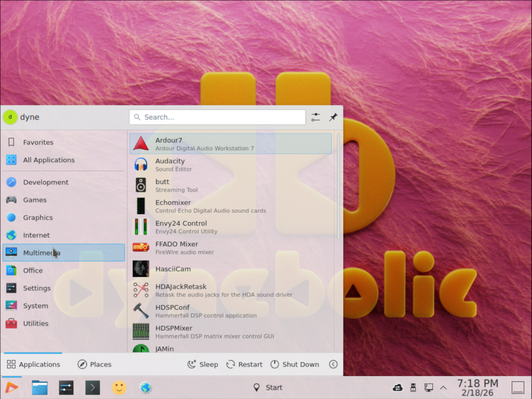Expand more power options arrow
The image size is (532, 399).
(x=333, y=364)
